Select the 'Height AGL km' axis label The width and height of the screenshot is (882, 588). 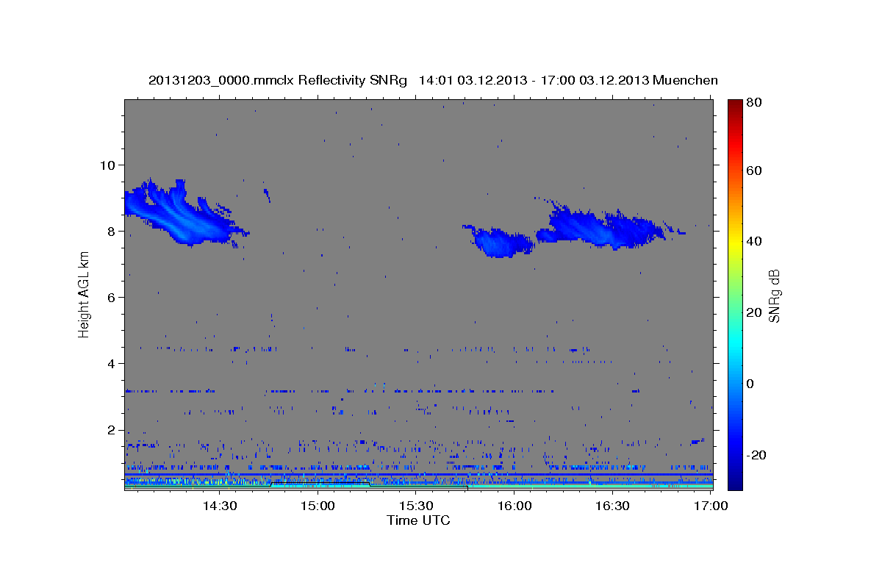click(85, 295)
